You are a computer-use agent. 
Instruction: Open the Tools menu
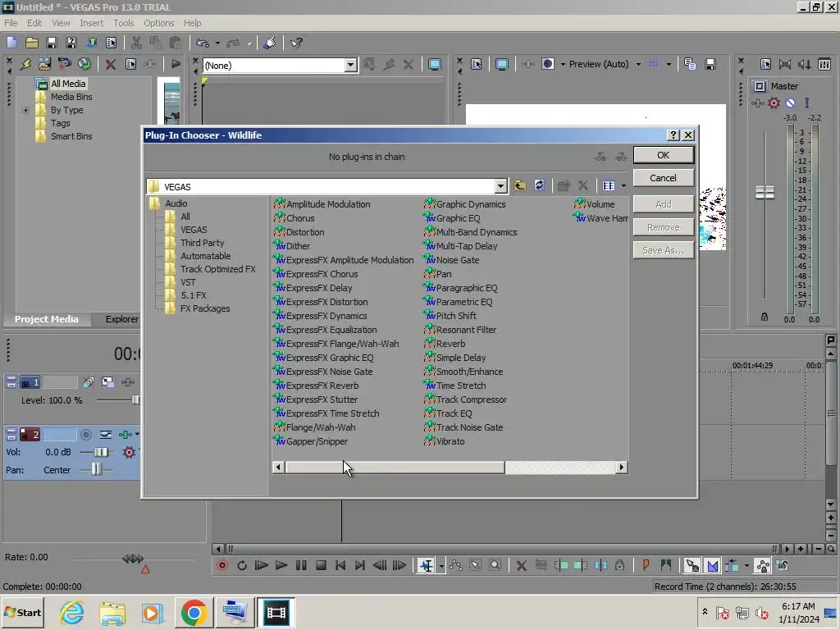(123, 23)
